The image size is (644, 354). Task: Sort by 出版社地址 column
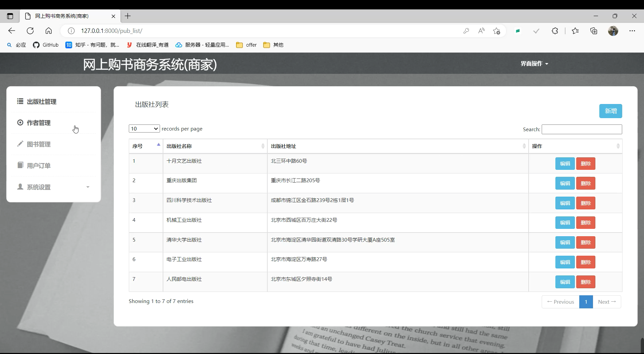point(398,146)
